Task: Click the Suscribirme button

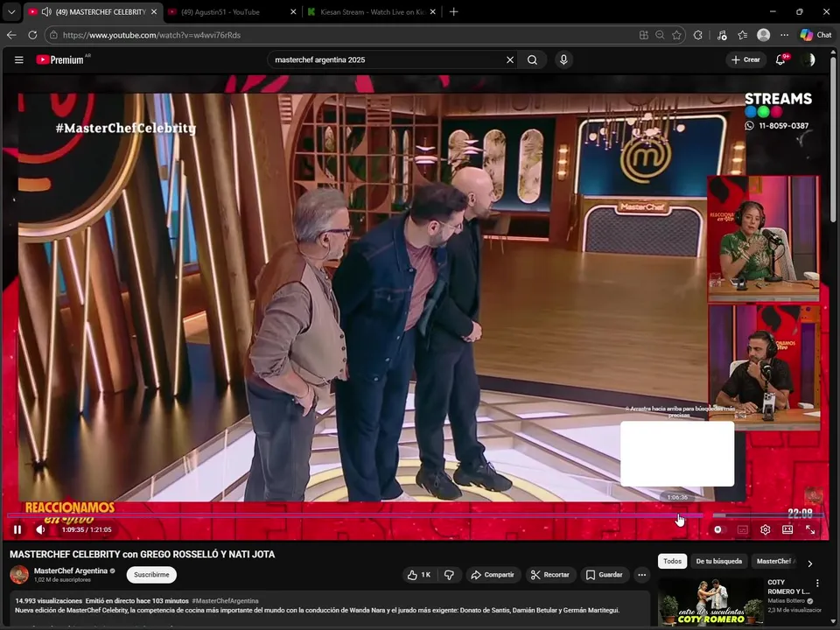Action: click(151, 575)
